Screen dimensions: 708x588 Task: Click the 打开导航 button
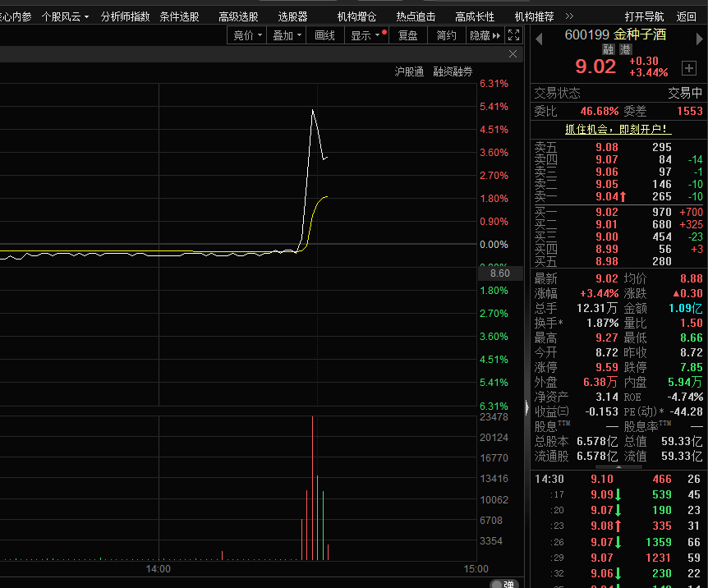(x=644, y=16)
